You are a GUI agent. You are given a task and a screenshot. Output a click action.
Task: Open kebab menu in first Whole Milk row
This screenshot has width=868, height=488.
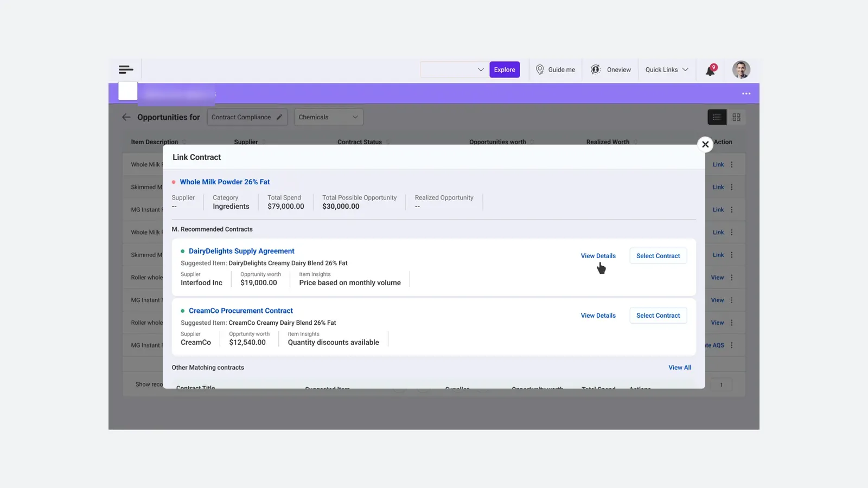[732, 164]
